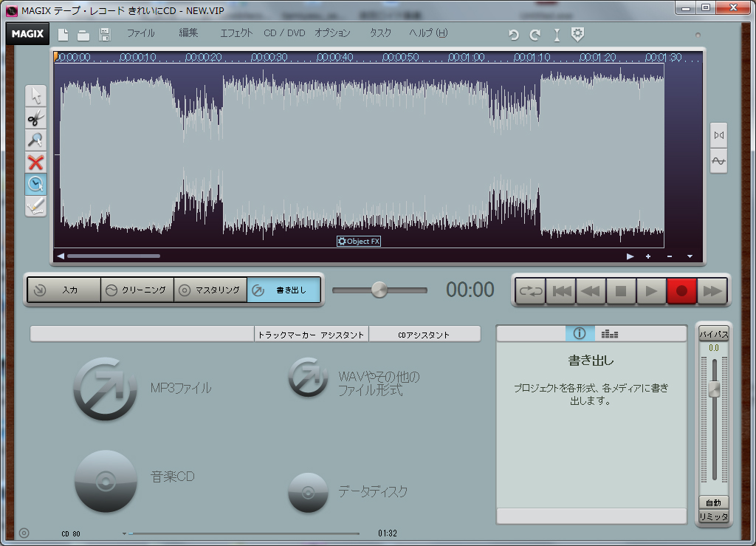Click the text cursor marker icon in toolbar
Viewport: 756px width, 546px height.
[557, 35]
